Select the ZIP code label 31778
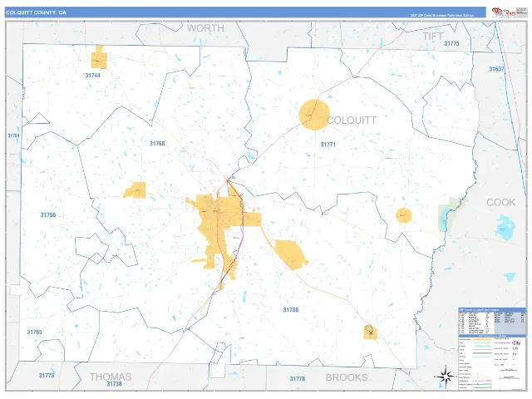 tap(298, 379)
